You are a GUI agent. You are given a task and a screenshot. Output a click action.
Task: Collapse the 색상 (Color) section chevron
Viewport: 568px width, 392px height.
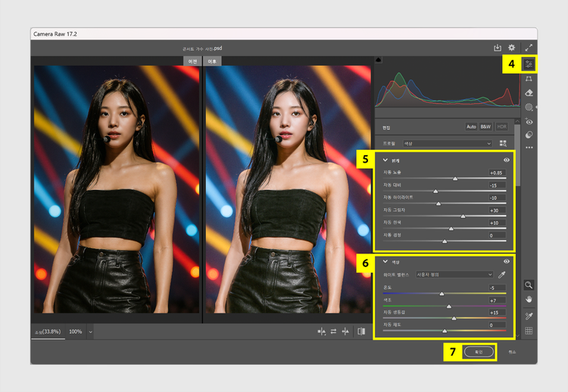point(385,261)
